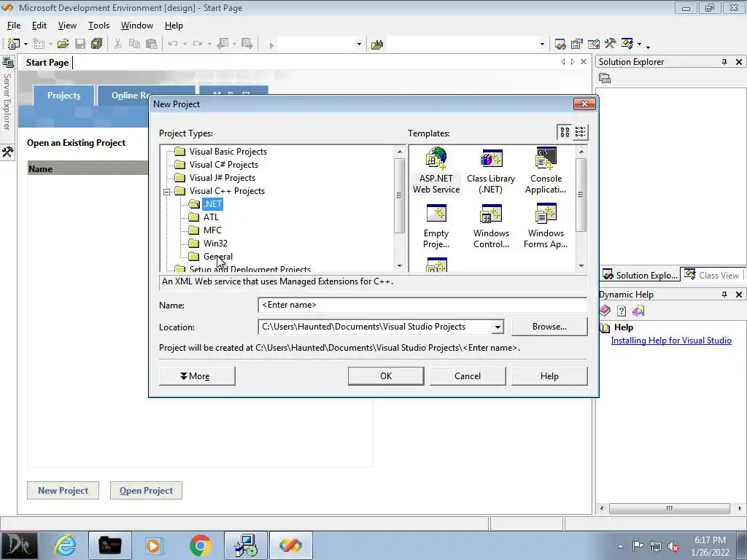
Task: Open the Server Explorer sidebar icon
Action: (7, 63)
